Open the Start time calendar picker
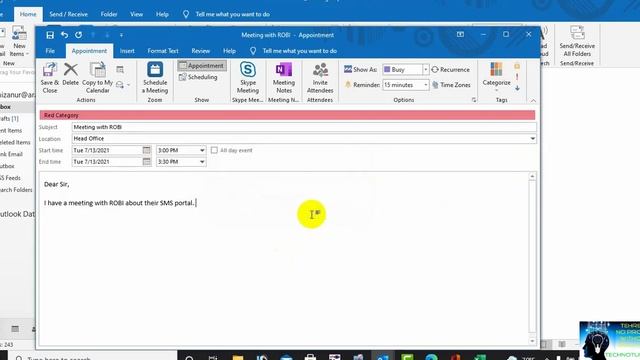The width and height of the screenshot is (640, 360). tap(147, 150)
